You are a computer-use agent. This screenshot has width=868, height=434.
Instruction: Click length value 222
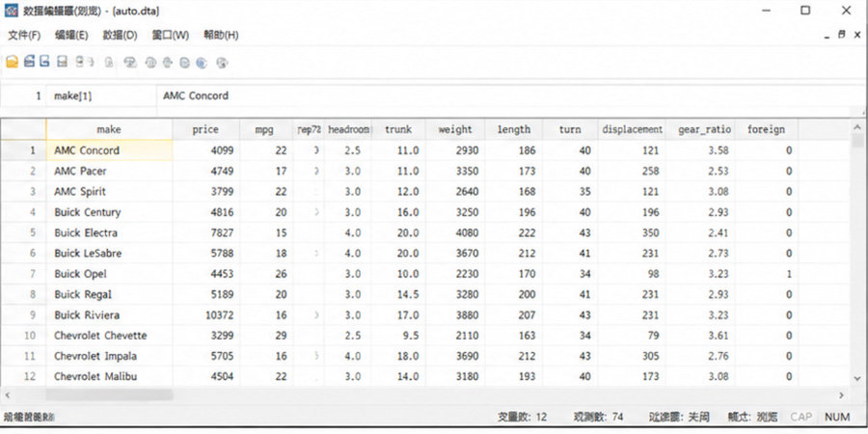pos(514,232)
